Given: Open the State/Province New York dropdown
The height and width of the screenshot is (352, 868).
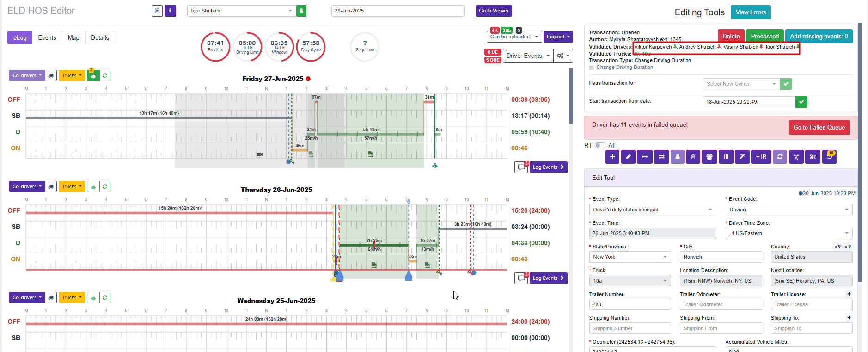Looking at the screenshot, I should [630, 257].
